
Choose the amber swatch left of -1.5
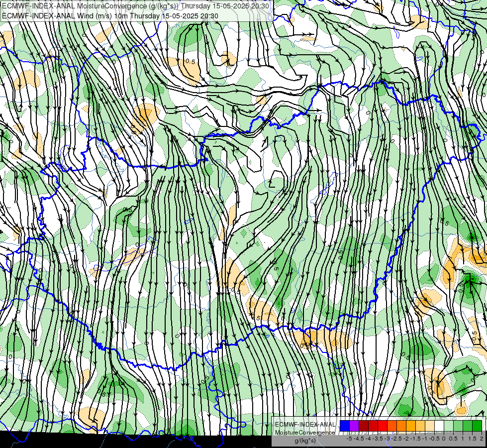410,426
